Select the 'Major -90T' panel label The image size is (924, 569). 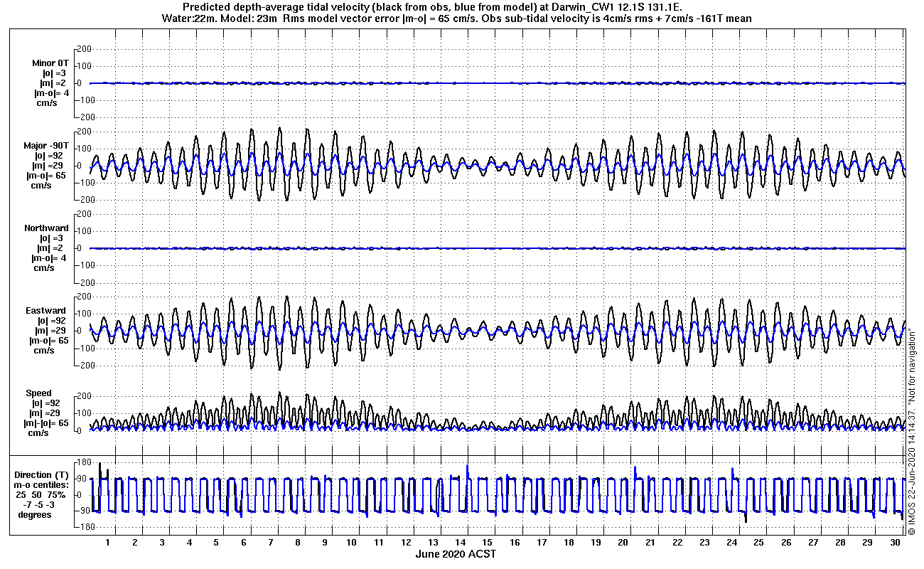[46, 146]
